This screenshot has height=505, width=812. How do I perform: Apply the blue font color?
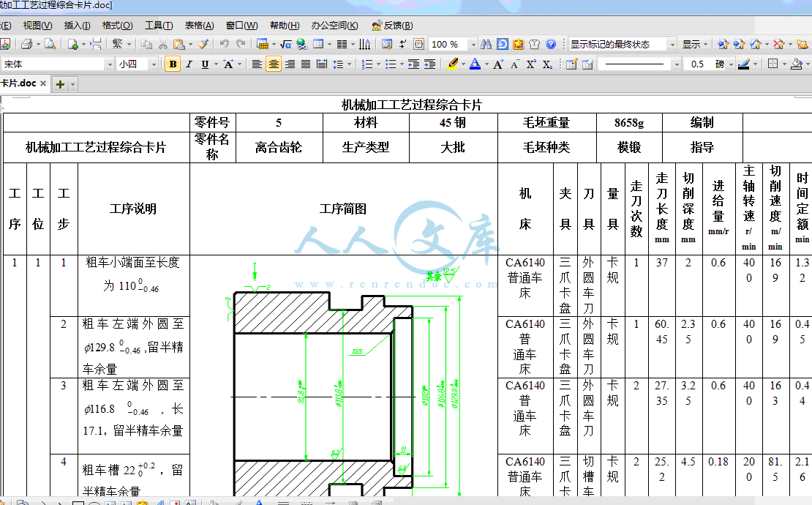click(475, 64)
